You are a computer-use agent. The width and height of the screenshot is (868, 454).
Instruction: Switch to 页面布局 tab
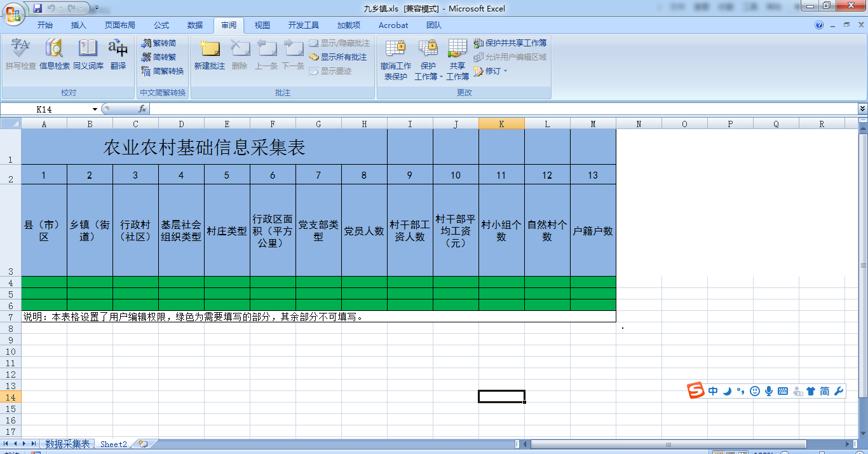[x=120, y=25]
